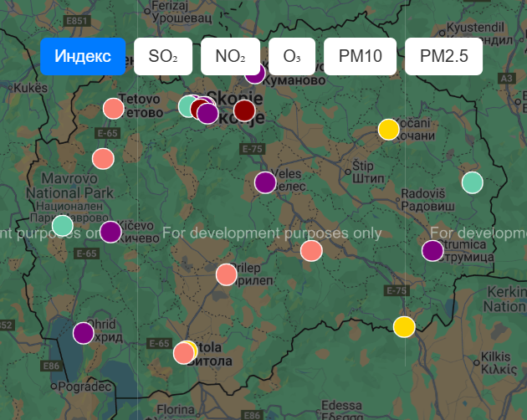This screenshot has width=527, height=420.
Task: Click the salmon marker at Tetovo
Action: coord(114,108)
